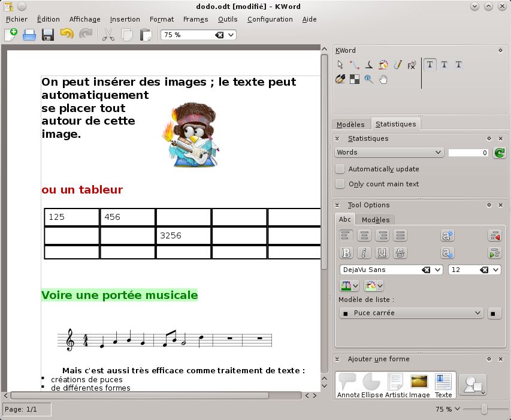Pick the Image shape to insert

(x=419, y=386)
